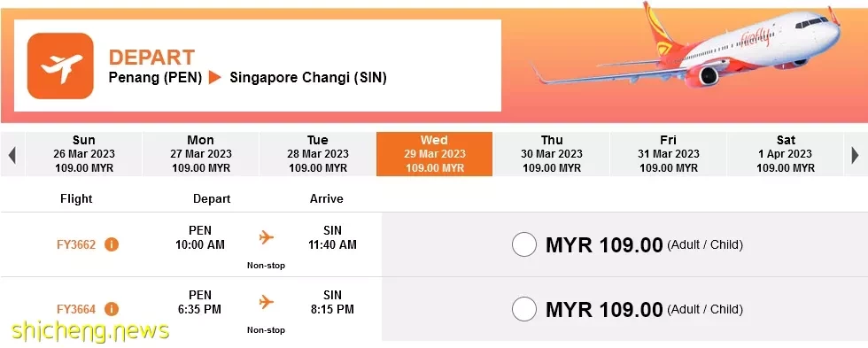The height and width of the screenshot is (348, 868).
Task: Switch to Sun 26 Mar 2023 tab
Action: 83,154
